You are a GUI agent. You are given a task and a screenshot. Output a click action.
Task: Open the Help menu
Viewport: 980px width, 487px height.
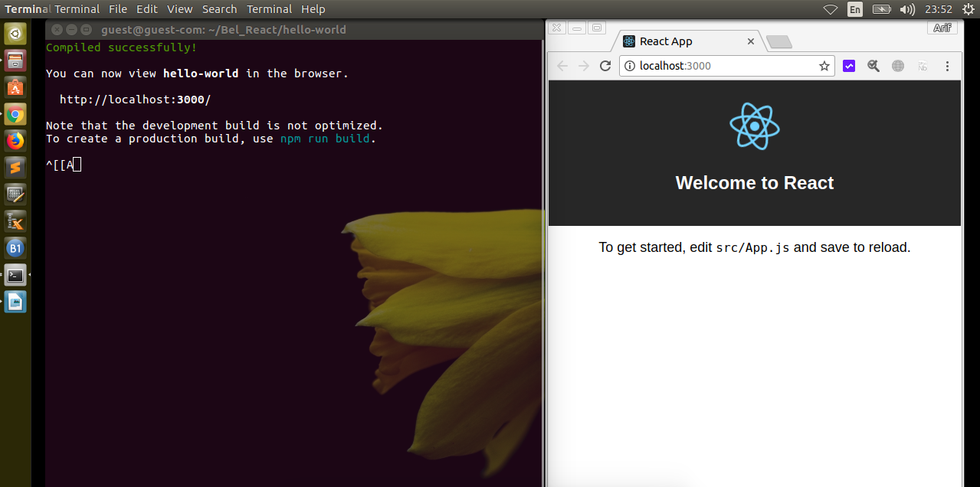[x=313, y=9]
